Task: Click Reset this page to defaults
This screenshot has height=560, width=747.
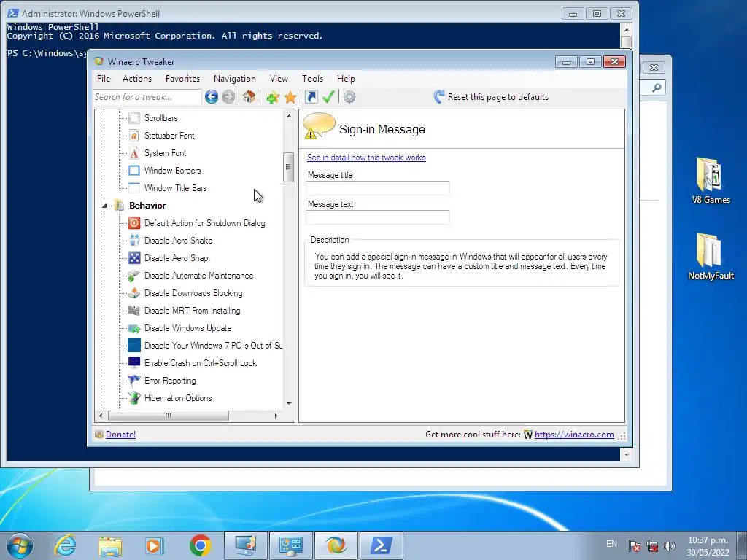Action: (491, 97)
